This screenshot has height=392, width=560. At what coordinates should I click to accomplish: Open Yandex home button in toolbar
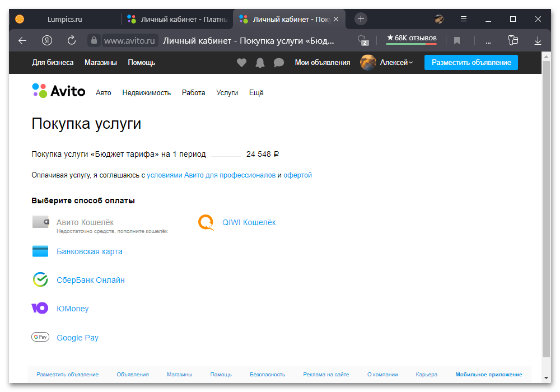pos(47,41)
